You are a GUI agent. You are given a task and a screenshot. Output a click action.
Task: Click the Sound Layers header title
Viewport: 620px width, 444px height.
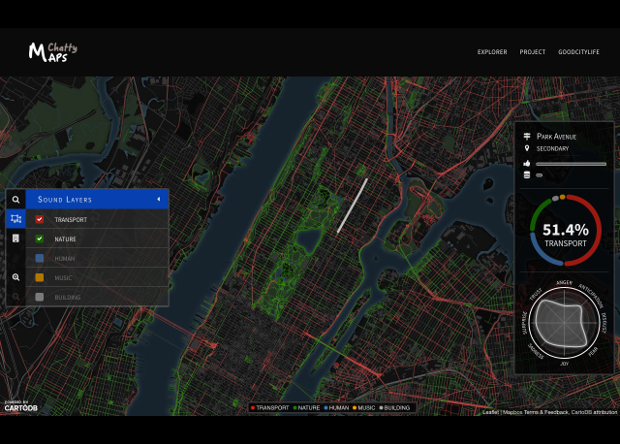coord(65,200)
